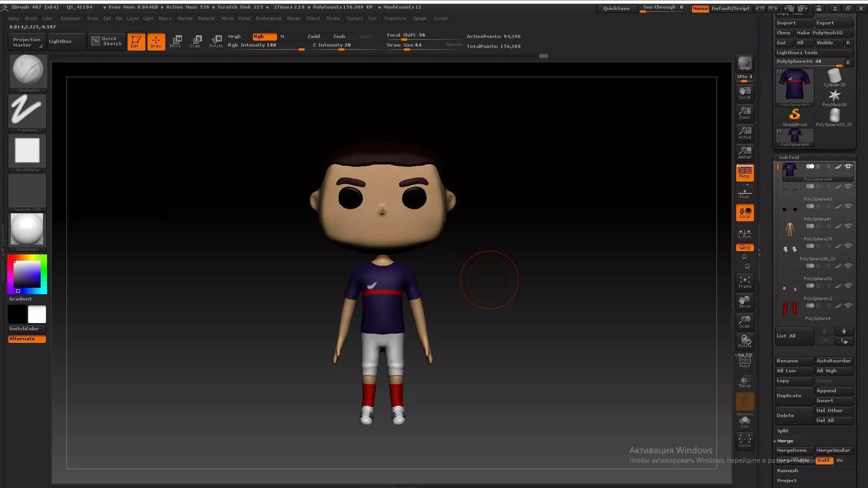Click the Scroll canvas icon
The width and height of the screenshot is (868, 488).
pos(745,93)
